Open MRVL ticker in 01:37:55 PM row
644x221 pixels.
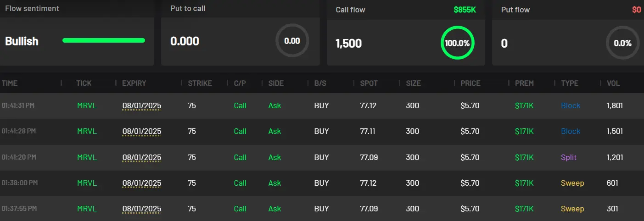click(87, 209)
